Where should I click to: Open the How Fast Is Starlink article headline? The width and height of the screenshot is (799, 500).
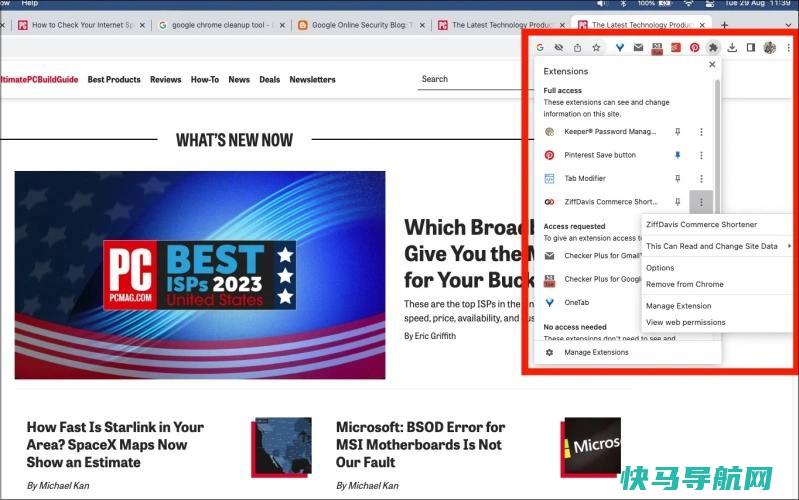click(115, 444)
